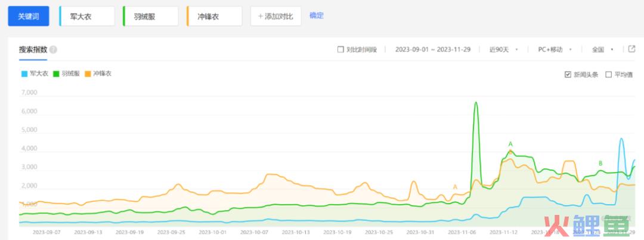Toggle 冲锋衣 orange legend item
644x240 pixels.
click(x=98, y=73)
